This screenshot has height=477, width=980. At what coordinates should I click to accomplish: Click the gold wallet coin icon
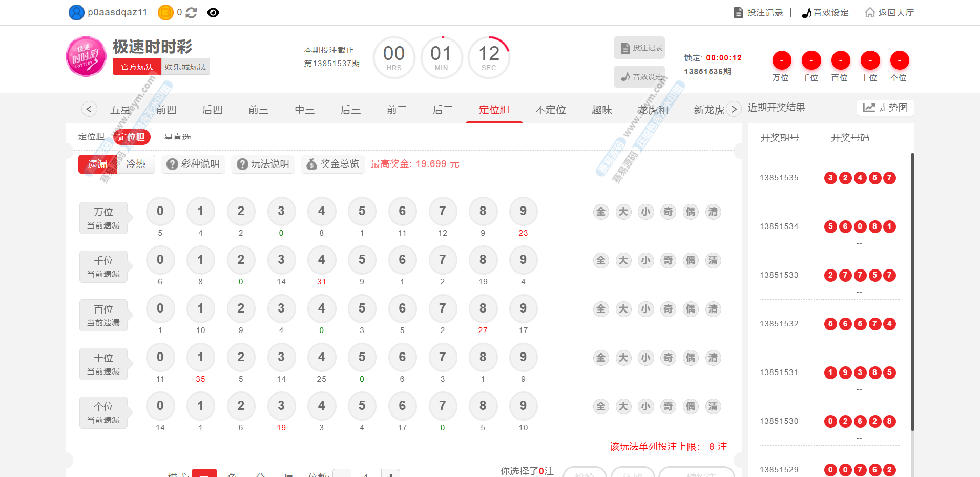click(x=165, y=13)
